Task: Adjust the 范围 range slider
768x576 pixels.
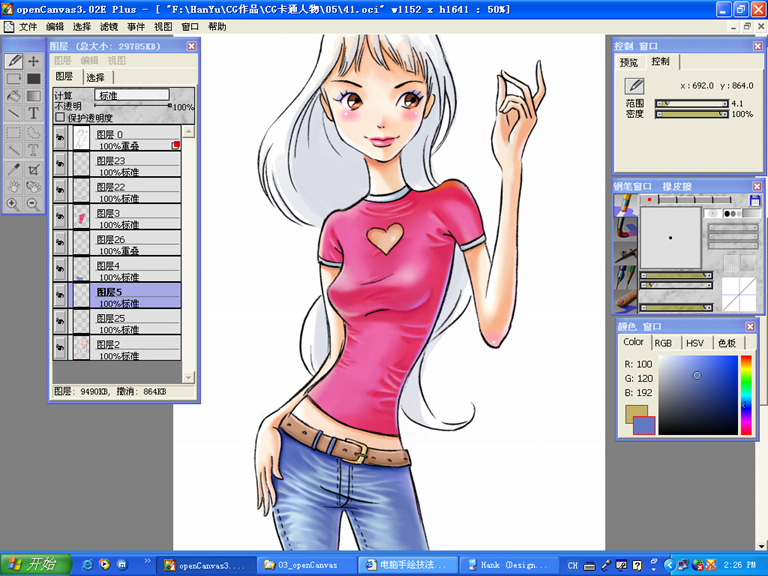Action: [x=692, y=103]
